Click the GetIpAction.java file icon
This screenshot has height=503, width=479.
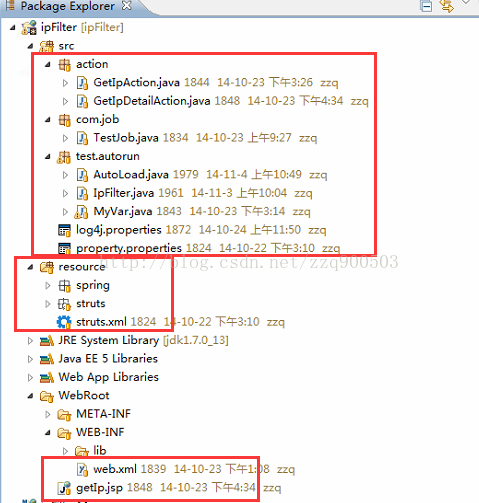[x=82, y=83]
